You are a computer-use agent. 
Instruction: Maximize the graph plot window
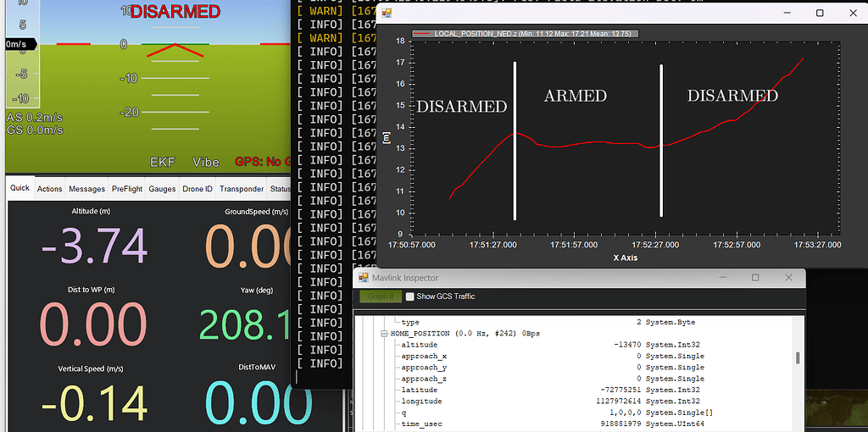coord(820,14)
